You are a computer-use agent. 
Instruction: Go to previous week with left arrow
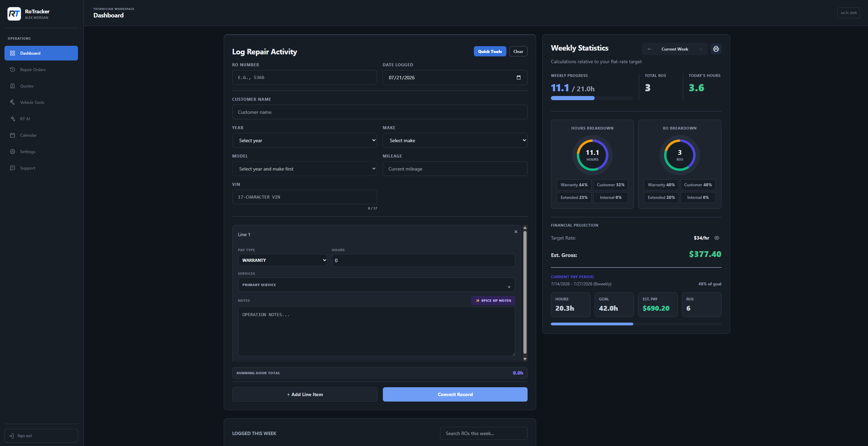click(x=649, y=49)
